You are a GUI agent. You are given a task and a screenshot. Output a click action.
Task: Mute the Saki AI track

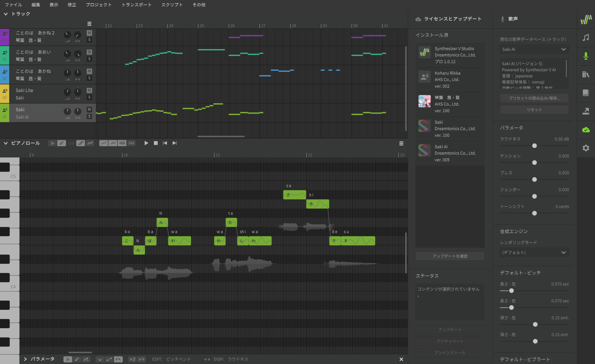(89, 109)
